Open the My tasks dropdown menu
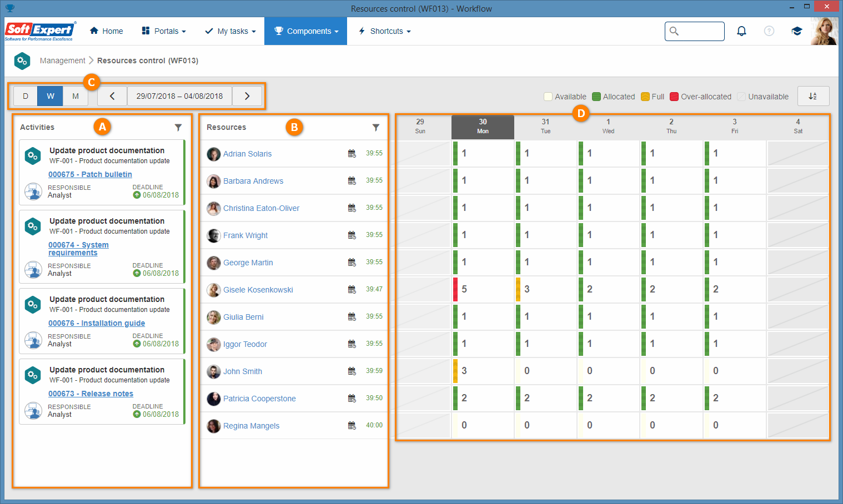This screenshot has height=504, width=843. (230, 31)
